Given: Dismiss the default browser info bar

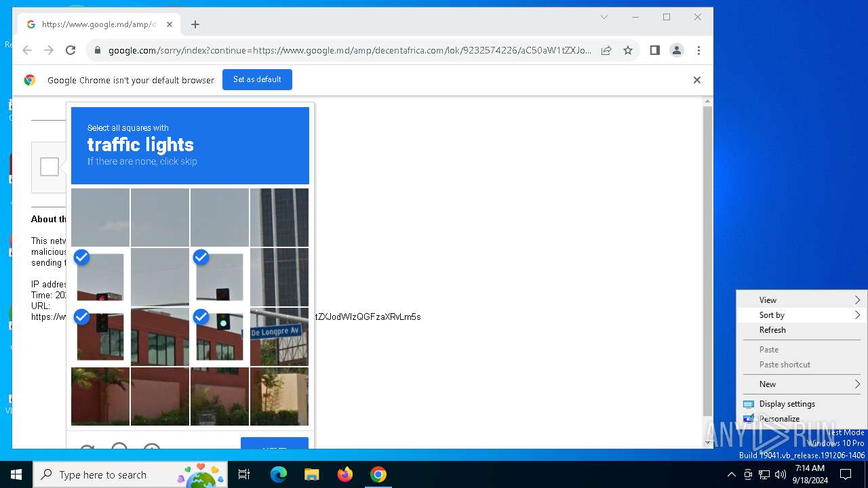Looking at the screenshot, I should (x=696, y=80).
